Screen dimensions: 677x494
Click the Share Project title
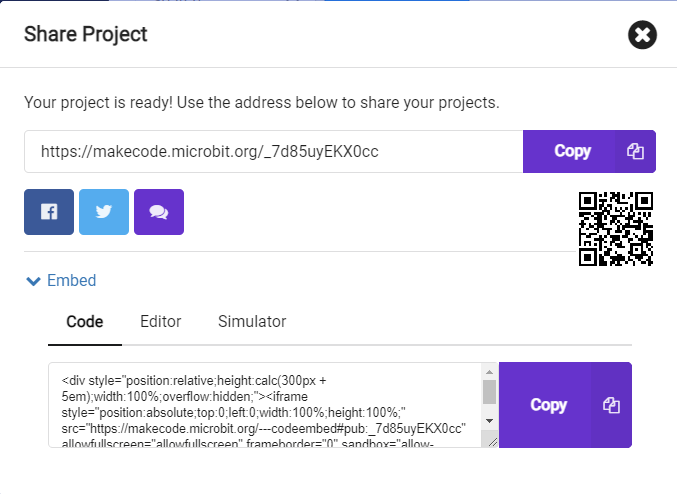tap(85, 34)
